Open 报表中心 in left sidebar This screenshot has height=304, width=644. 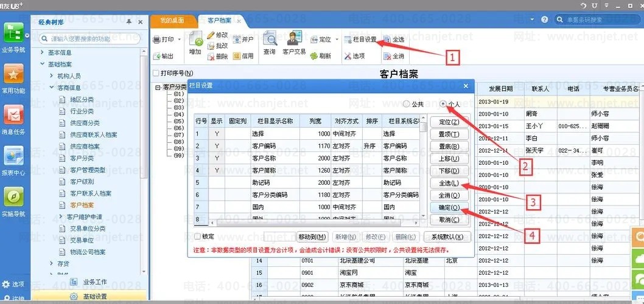pos(13,161)
